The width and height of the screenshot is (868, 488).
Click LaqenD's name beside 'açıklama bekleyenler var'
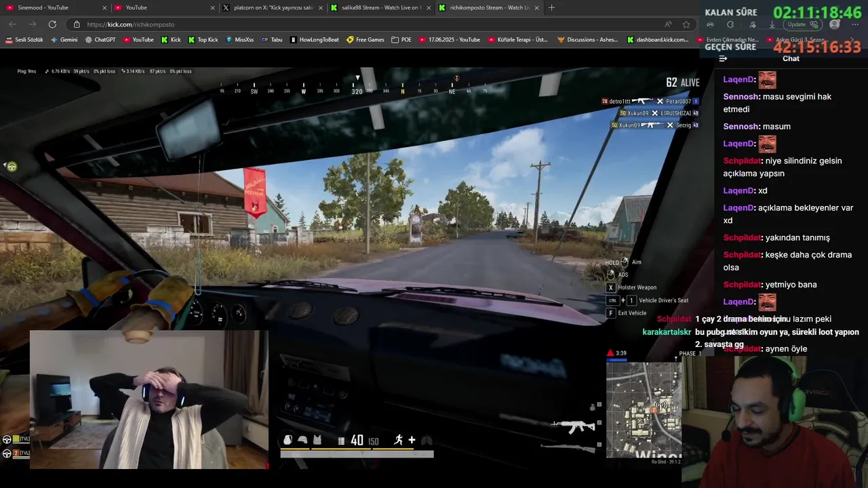pyautogui.click(x=738, y=208)
